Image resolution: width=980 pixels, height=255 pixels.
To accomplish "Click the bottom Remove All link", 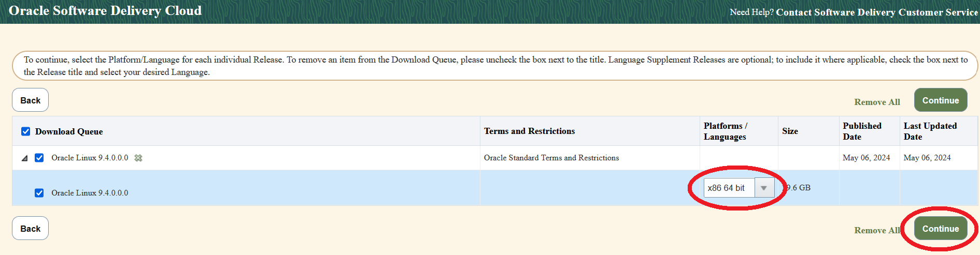I will tap(877, 230).
